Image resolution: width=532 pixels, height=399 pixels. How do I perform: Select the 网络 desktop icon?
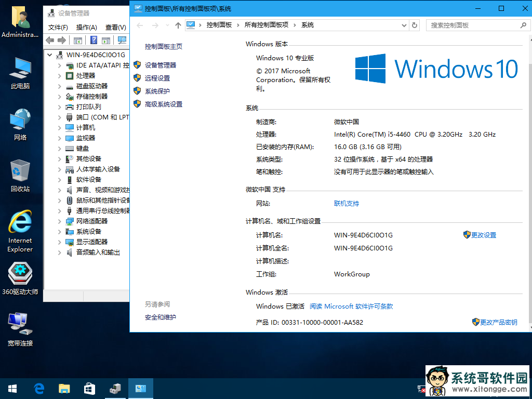[20, 125]
